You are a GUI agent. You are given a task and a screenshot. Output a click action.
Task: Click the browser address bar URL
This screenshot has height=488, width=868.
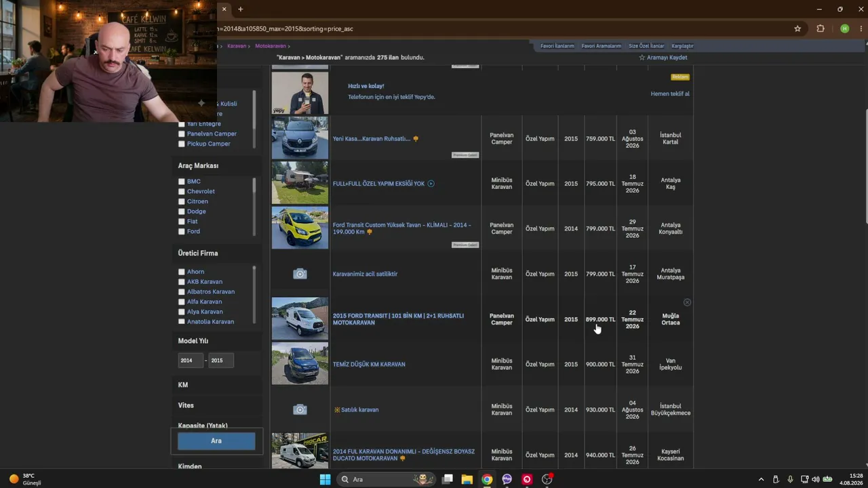pos(285,28)
